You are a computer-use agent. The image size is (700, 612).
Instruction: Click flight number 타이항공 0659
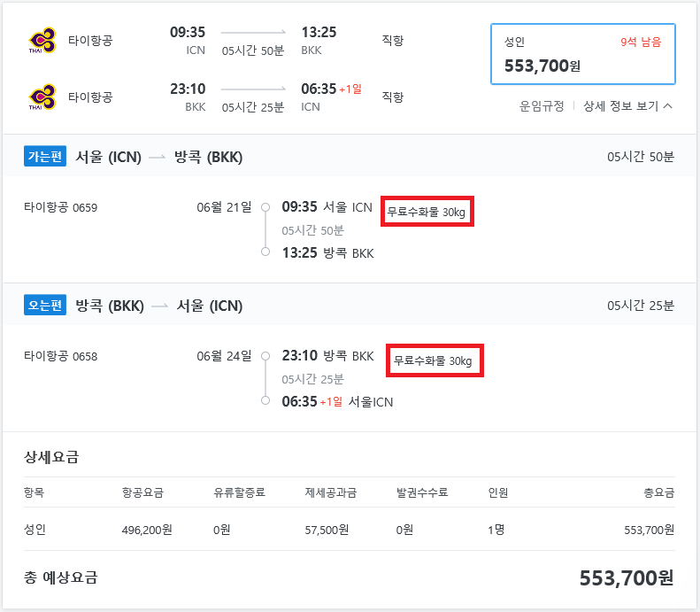tap(61, 208)
